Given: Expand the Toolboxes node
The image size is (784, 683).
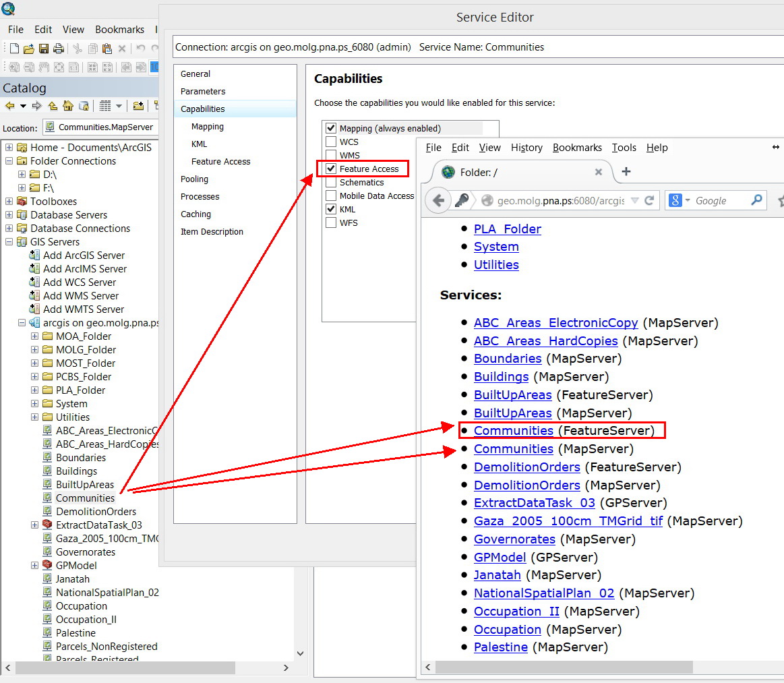Looking at the screenshot, I should click(9, 201).
